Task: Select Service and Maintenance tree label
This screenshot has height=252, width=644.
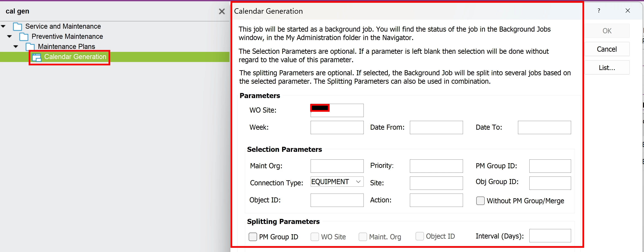Action: pyautogui.click(x=63, y=26)
